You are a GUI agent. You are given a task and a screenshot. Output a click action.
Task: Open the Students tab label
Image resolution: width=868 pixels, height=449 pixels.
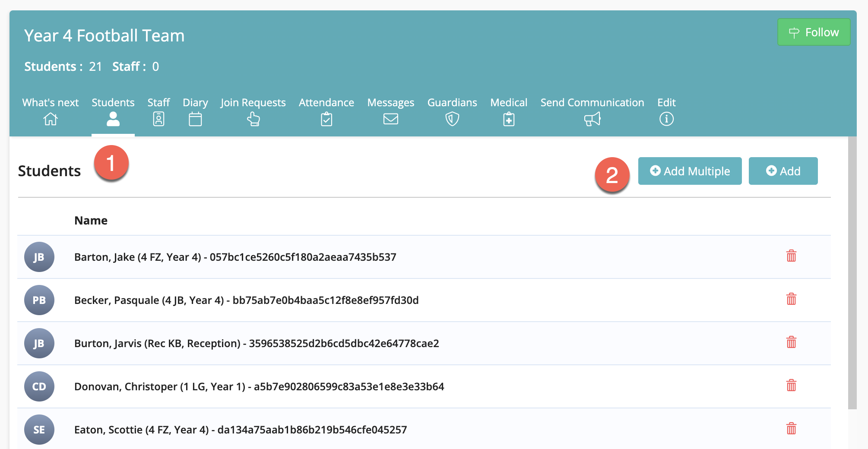click(113, 102)
